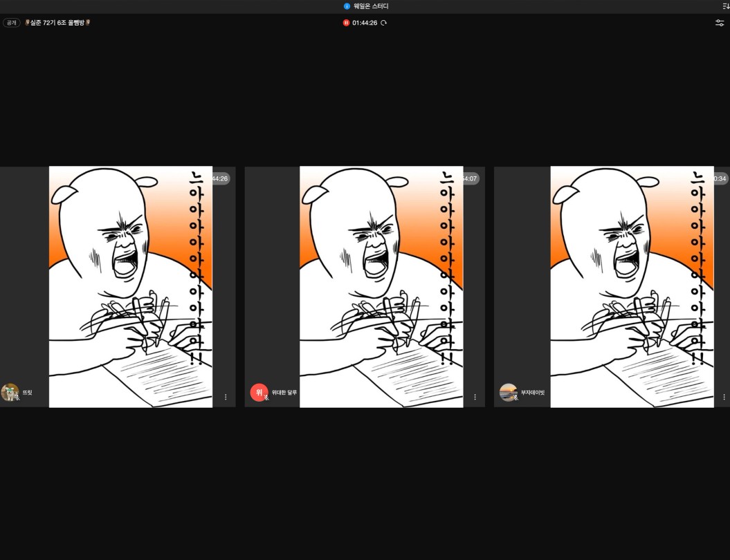Screen dimensions: 730x560
Task: Reset the timer using the circular arrow icon
Action: [383, 23]
